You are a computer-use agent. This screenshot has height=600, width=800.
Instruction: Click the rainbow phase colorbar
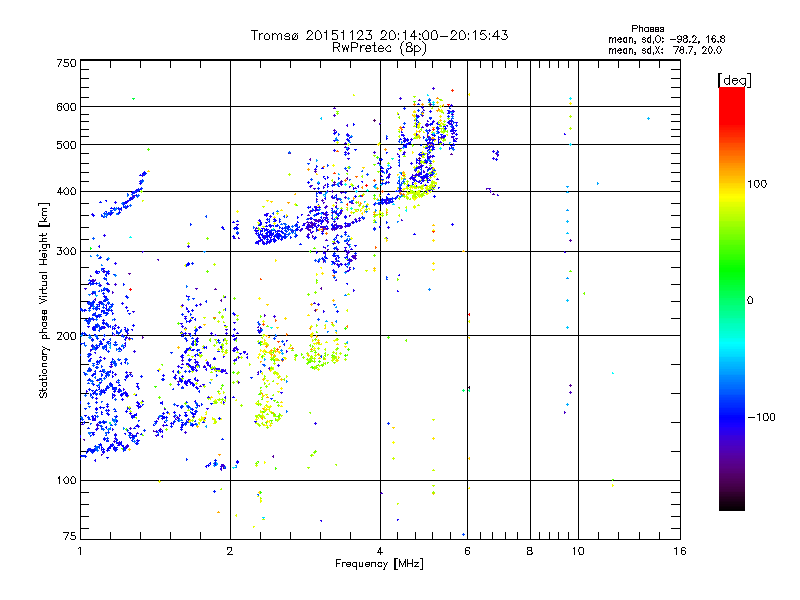coord(732,298)
